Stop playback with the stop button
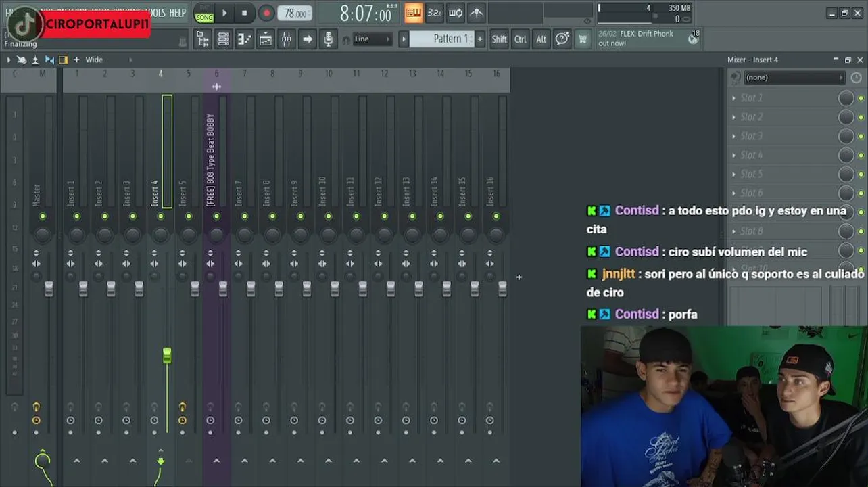Screen dimensions: 868x487 coord(244,13)
